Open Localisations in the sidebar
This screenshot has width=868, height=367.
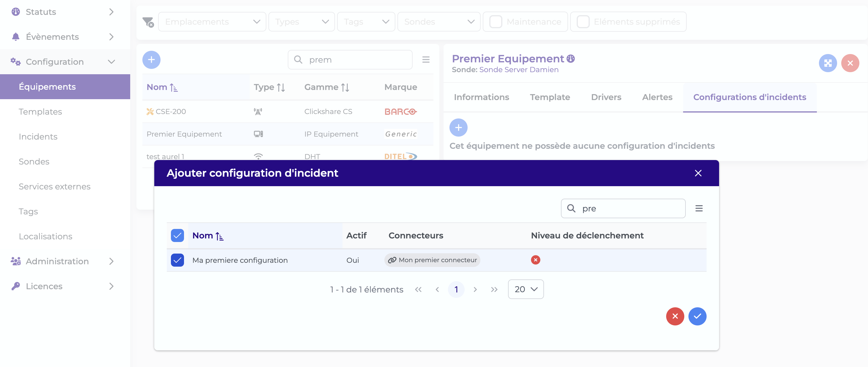tap(65, 236)
